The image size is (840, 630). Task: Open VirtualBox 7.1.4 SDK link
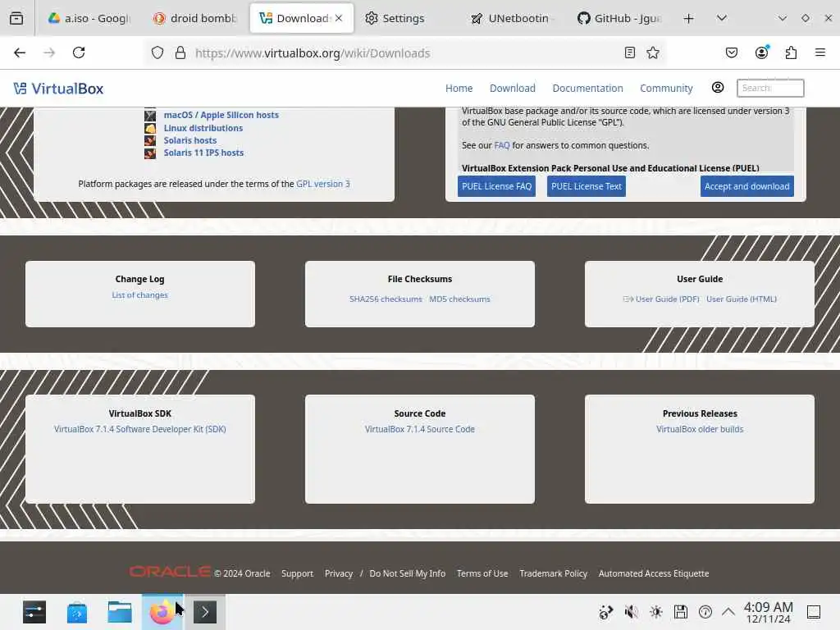click(x=139, y=429)
